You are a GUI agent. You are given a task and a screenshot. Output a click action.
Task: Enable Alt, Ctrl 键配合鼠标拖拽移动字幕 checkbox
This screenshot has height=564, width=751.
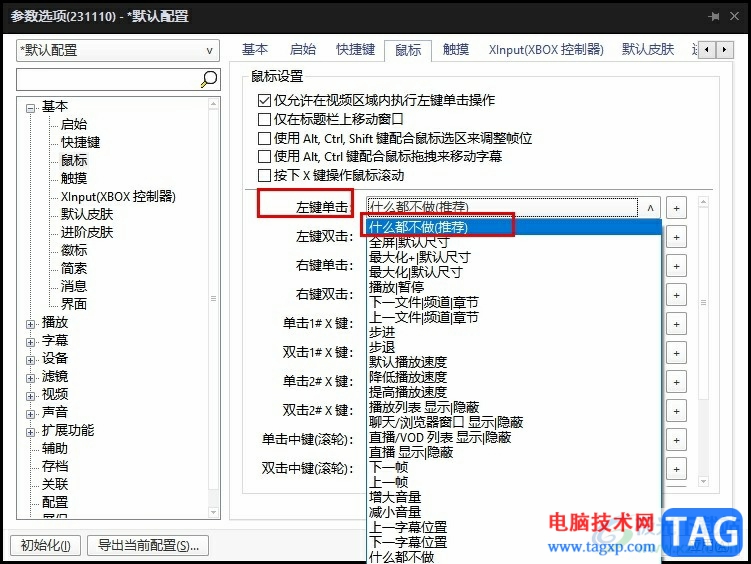(x=264, y=156)
